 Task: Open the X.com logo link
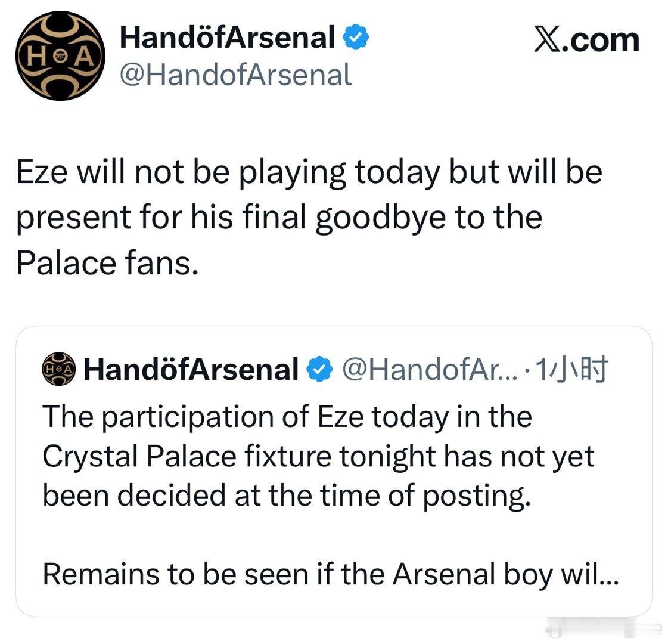click(x=586, y=40)
